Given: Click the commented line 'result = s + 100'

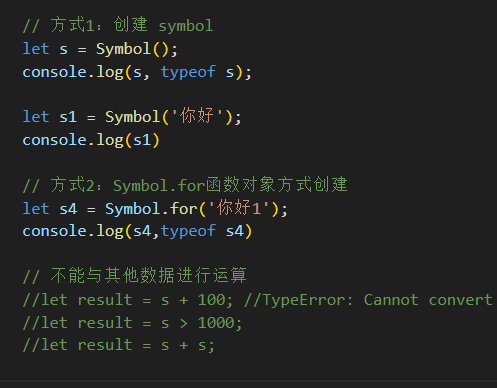Looking at the screenshot, I should tap(128, 300).
